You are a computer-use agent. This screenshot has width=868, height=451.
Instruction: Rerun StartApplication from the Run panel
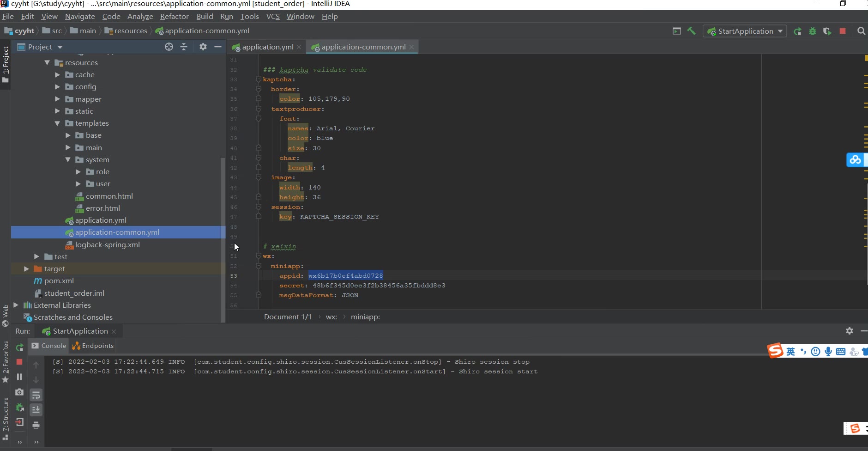pyautogui.click(x=19, y=347)
